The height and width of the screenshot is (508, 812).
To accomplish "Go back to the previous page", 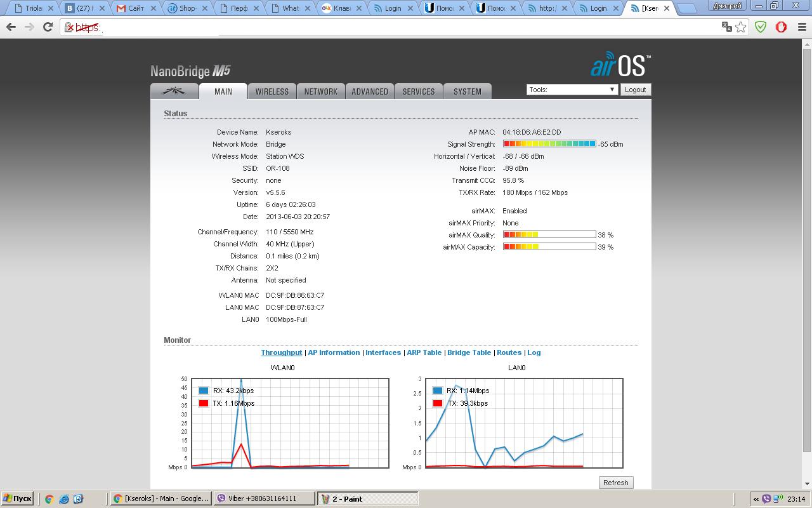I will 11,27.
